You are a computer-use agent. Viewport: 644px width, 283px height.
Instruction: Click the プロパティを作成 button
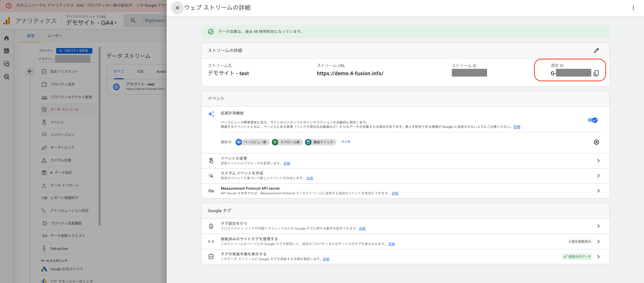[x=74, y=51]
